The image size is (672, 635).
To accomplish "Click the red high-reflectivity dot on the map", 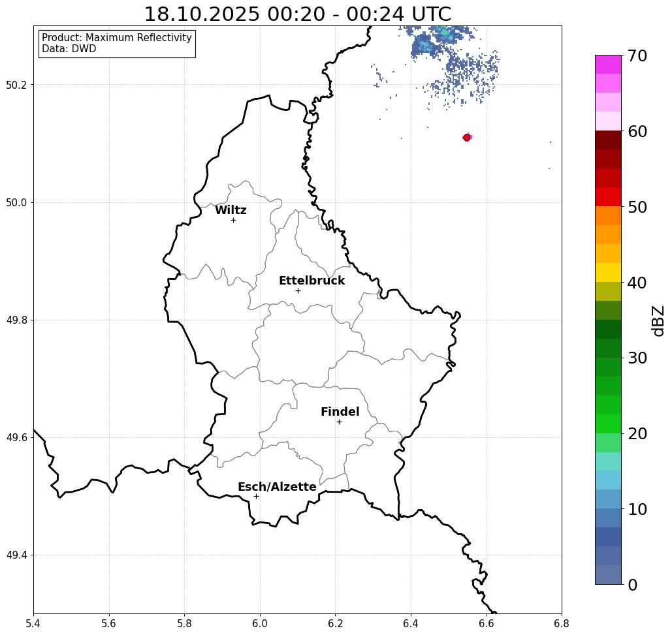I will 467,138.
